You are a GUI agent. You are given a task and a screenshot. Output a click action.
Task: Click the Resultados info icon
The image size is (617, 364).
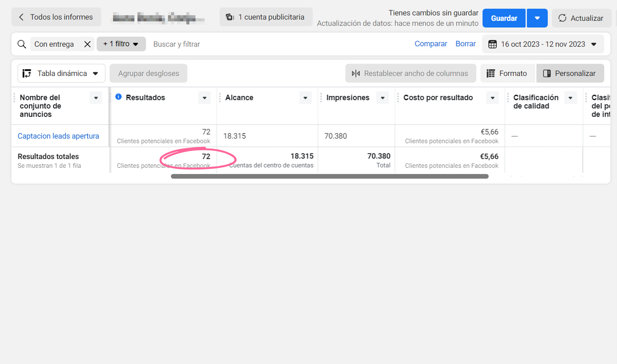(118, 97)
